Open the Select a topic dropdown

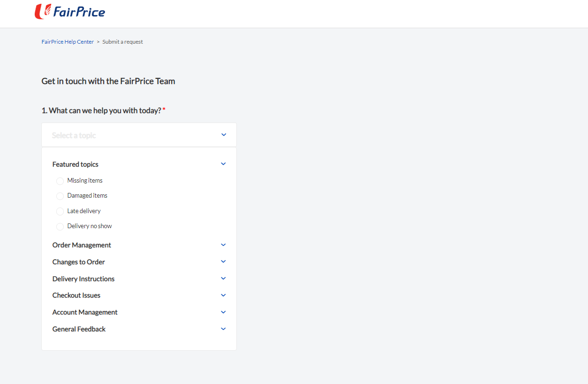tap(139, 135)
